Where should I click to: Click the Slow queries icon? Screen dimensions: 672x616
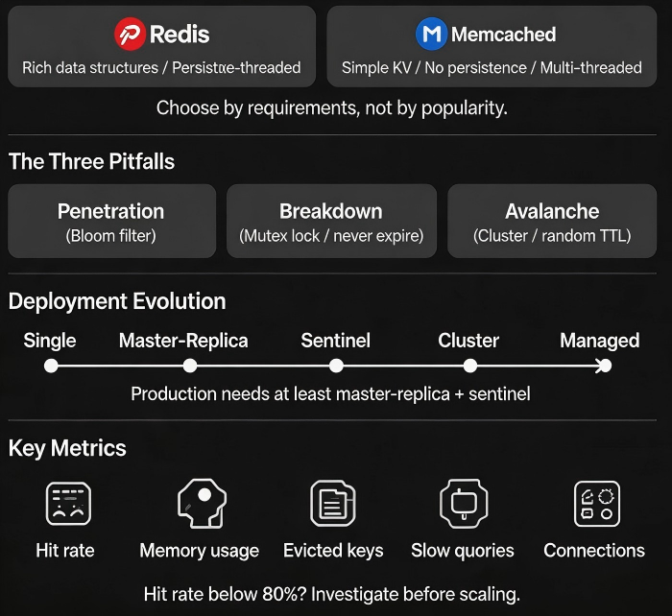point(464,504)
